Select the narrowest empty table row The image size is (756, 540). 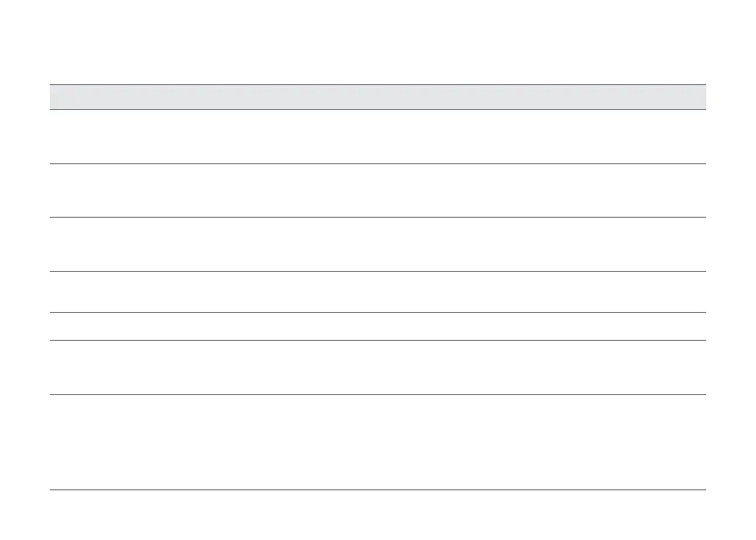378,326
